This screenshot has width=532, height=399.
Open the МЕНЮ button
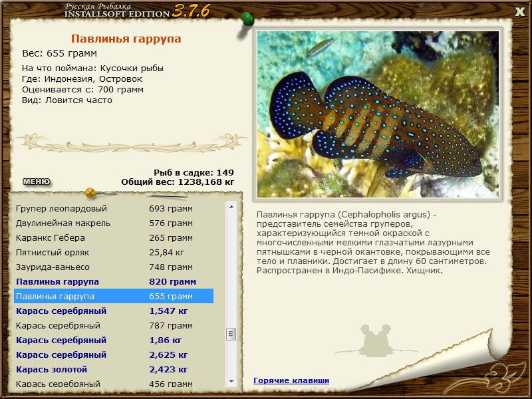37,182
